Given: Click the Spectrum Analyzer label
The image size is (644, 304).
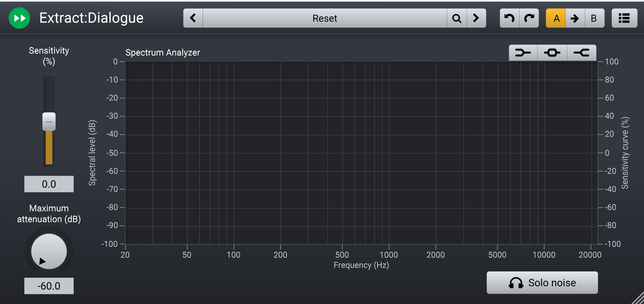Looking at the screenshot, I should [x=163, y=53].
